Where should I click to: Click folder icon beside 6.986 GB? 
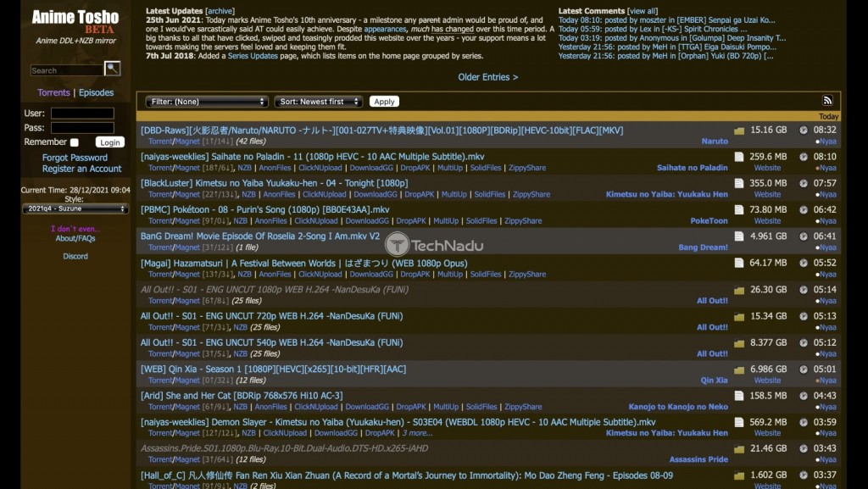tap(739, 370)
